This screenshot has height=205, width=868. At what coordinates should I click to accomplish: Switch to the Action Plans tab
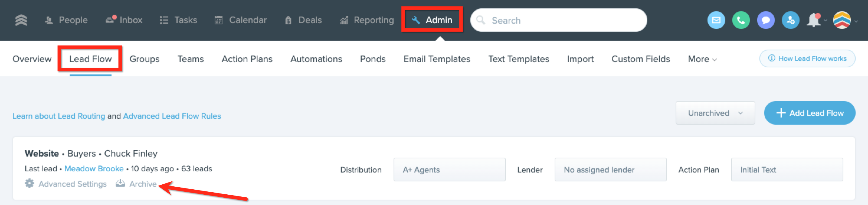pos(247,59)
